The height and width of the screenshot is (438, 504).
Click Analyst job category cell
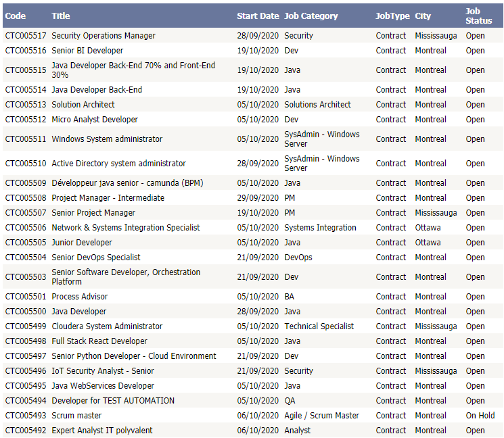tap(297, 431)
